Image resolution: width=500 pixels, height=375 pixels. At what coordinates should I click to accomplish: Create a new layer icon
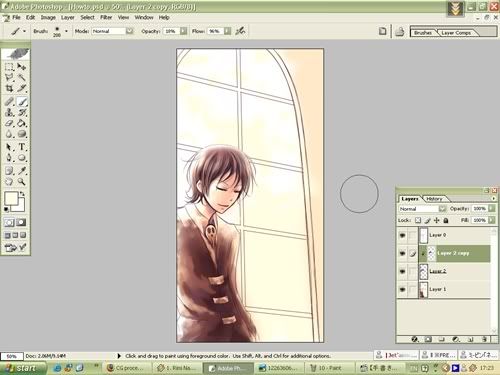point(470,339)
